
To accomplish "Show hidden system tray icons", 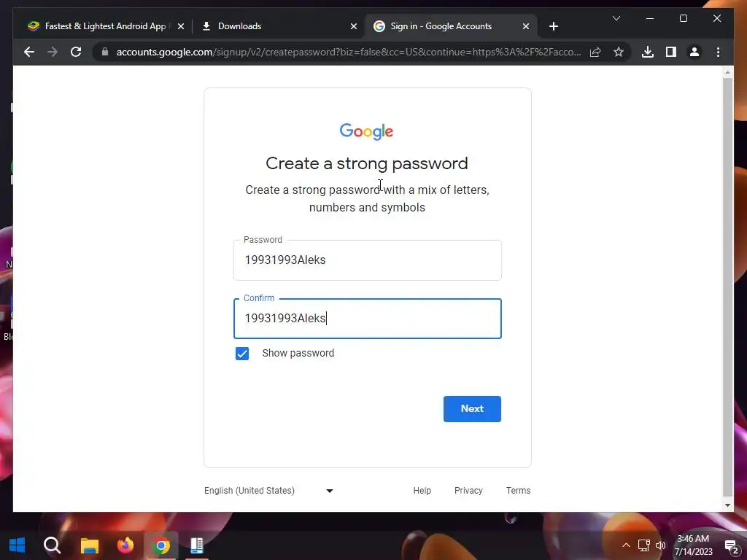I will tap(626, 545).
